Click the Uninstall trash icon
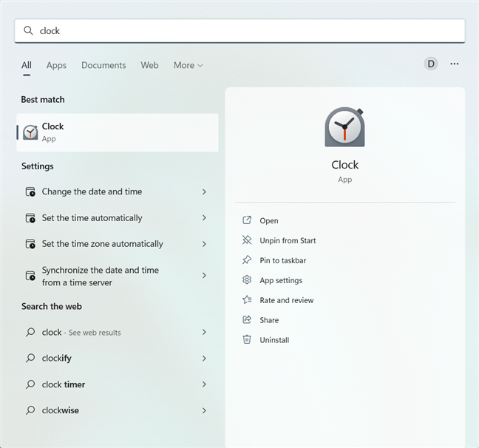 [x=247, y=340]
